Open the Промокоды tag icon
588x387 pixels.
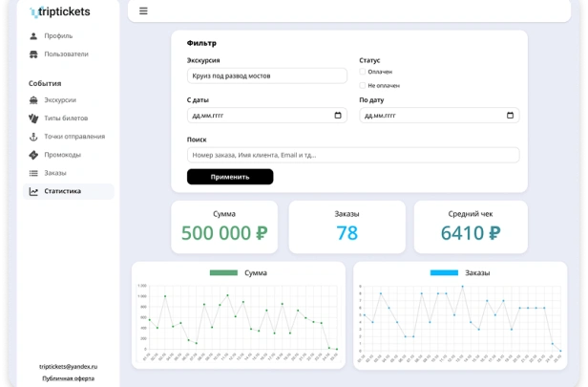33,155
